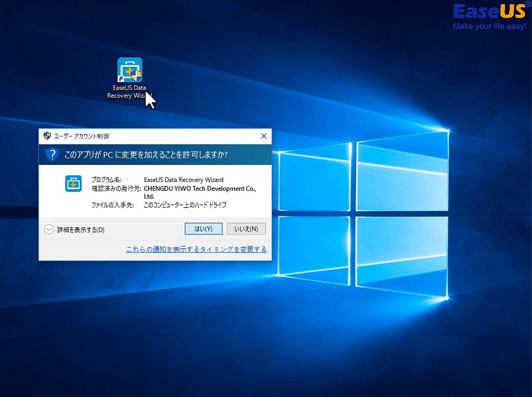Close the ユーザー アカウント制御 dialog
The image size is (532, 397).
[x=264, y=136]
